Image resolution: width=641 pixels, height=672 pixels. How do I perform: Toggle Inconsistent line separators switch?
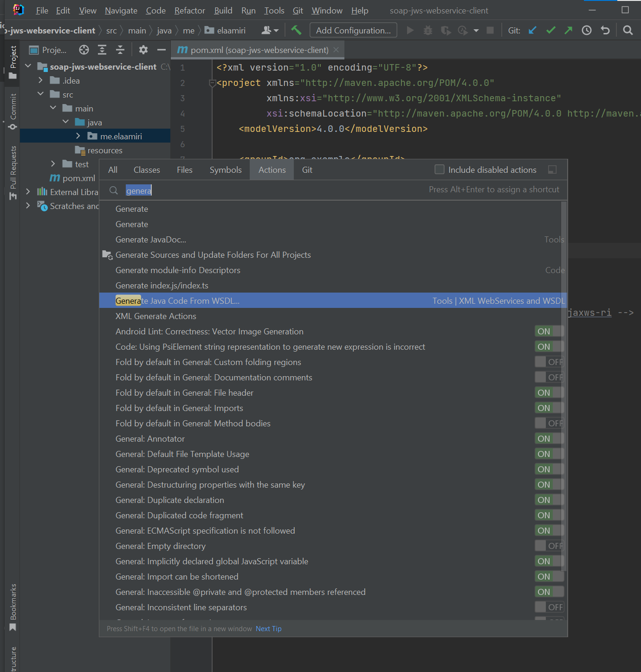pos(549,607)
